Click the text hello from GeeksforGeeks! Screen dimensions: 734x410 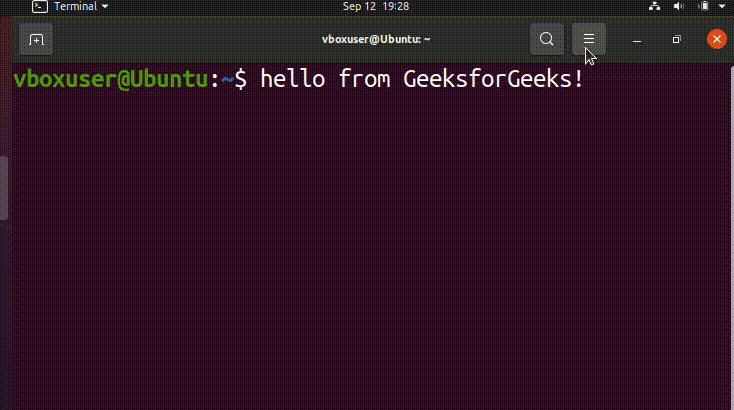[422, 79]
